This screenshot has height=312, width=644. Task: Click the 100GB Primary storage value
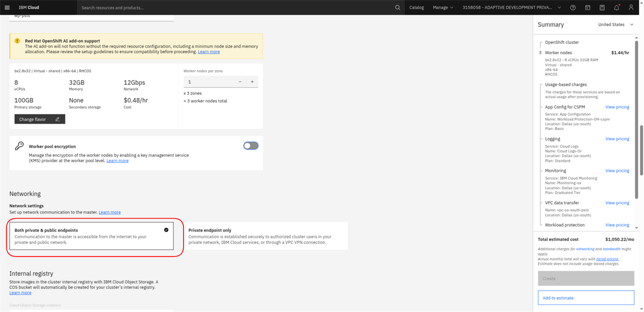24,100
